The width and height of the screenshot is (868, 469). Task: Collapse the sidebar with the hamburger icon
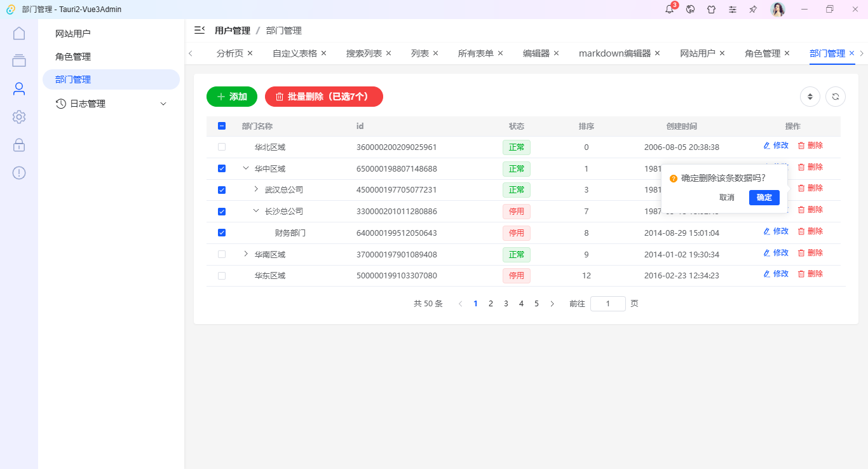coord(199,30)
